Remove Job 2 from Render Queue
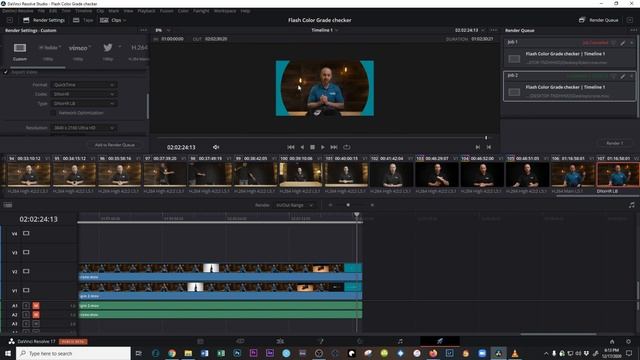 coord(631,76)
